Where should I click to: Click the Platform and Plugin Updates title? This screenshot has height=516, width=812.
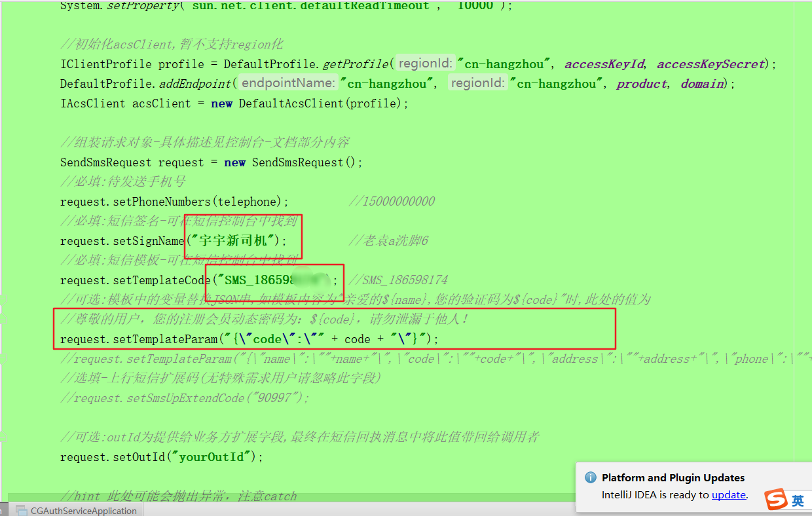673,478
